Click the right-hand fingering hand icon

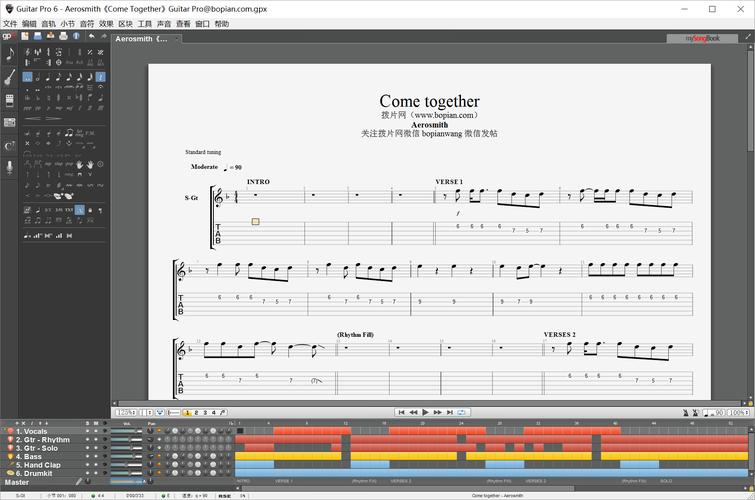click(x=90, y=165)
